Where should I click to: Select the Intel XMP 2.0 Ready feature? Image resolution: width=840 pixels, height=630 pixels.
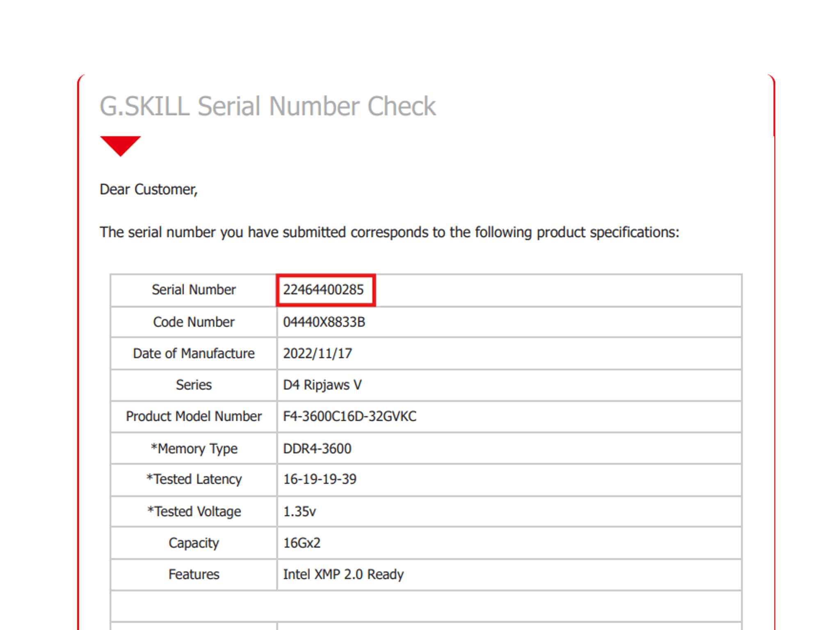pos(343,574)
